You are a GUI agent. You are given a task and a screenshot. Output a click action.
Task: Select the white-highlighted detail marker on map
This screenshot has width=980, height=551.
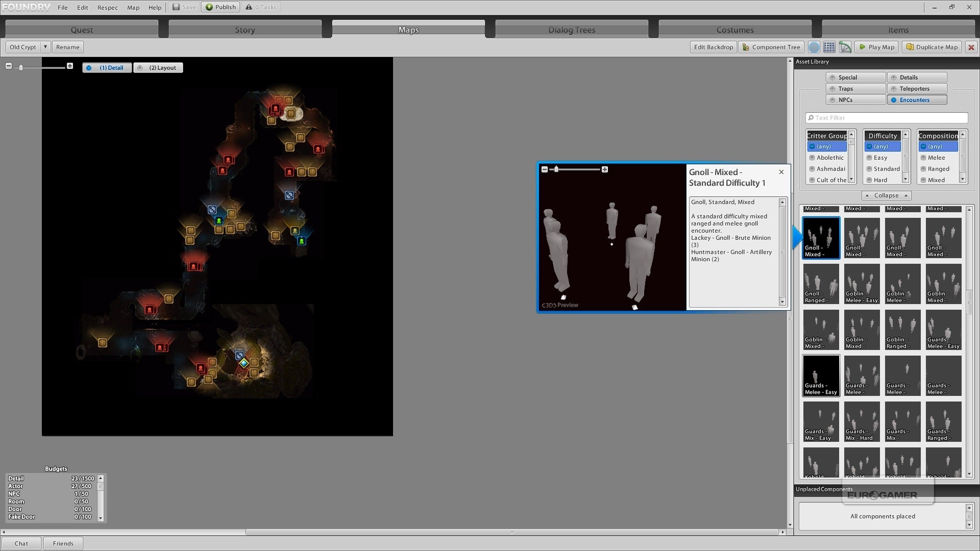(x=290, y=113)
